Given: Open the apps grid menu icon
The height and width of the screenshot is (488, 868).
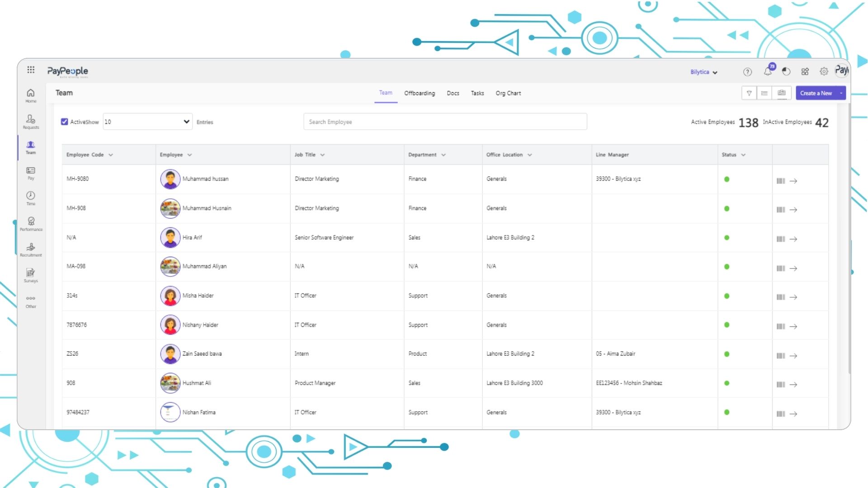Looking at the screenshot, I should [x=31, y=70].
